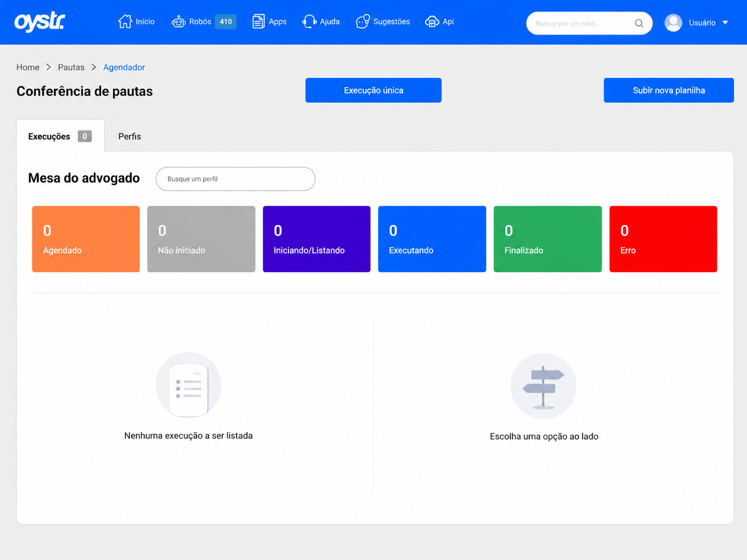
Task: Click the Execução única button
Action: click(x=373, y=90)
